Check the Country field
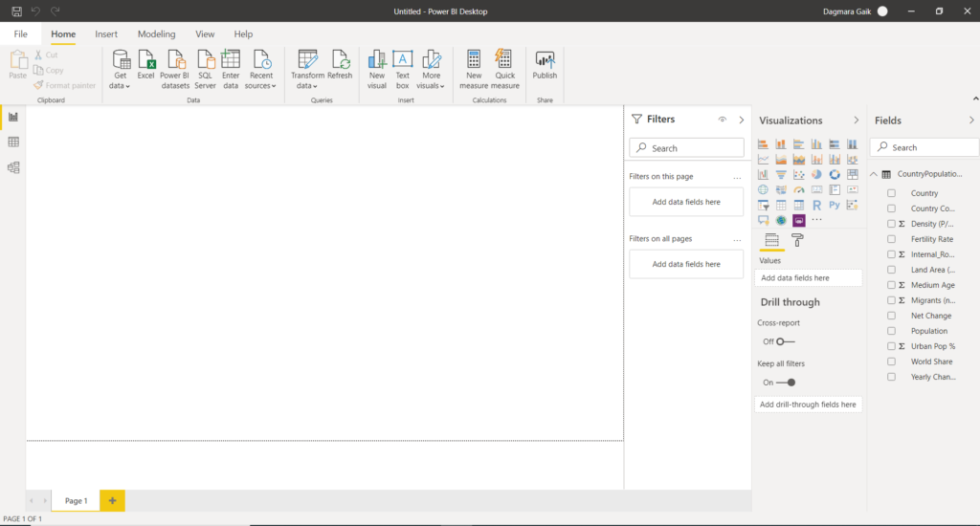The image size is (980, 526). pos(891,193)
